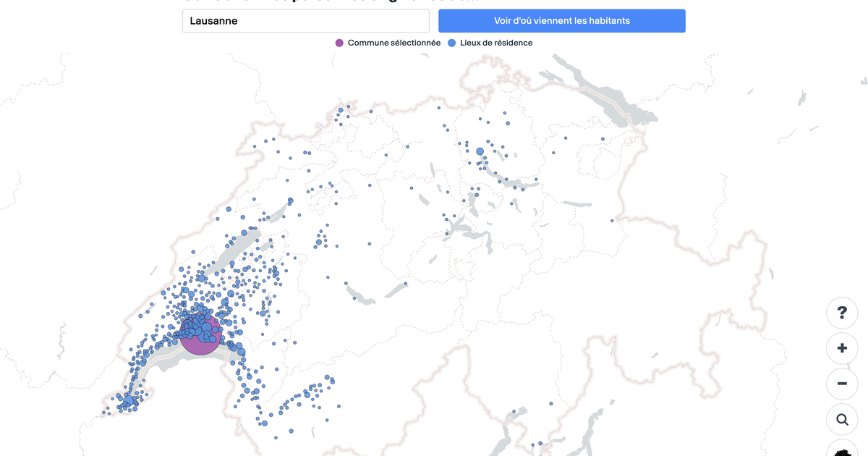Click the 'Commune sélectionnée' legend label
868x456 pixels.
[393, 43]
